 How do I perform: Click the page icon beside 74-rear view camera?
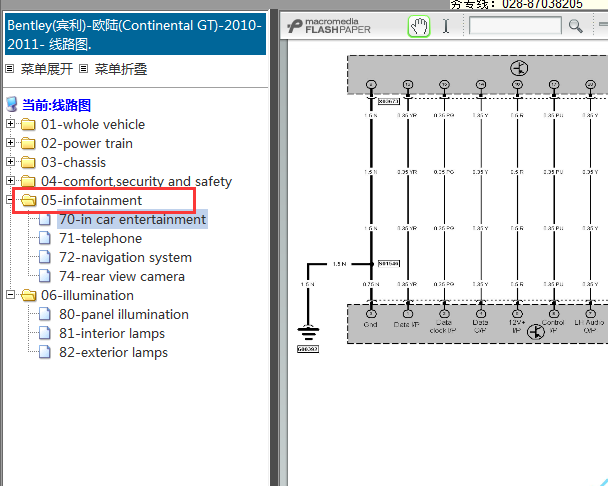45,276
